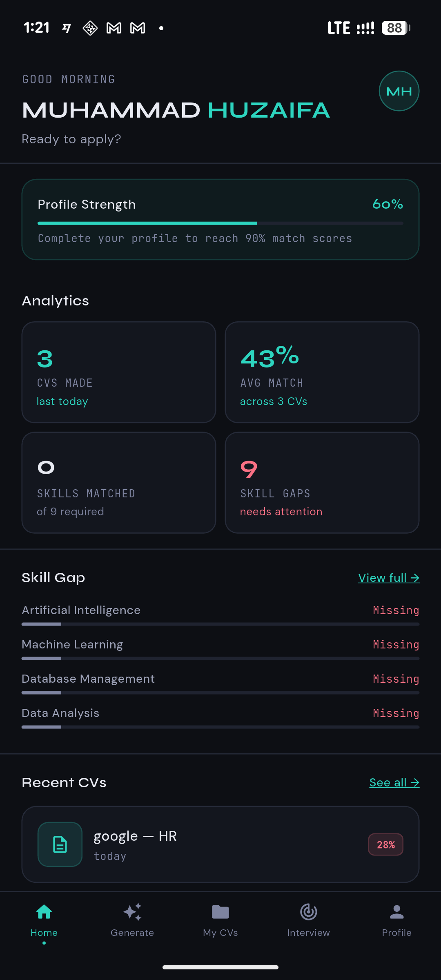Tap Missing status for Artificial Intelligence
The height and width of the screenshot is (980, 441).
tap(396, 610)
